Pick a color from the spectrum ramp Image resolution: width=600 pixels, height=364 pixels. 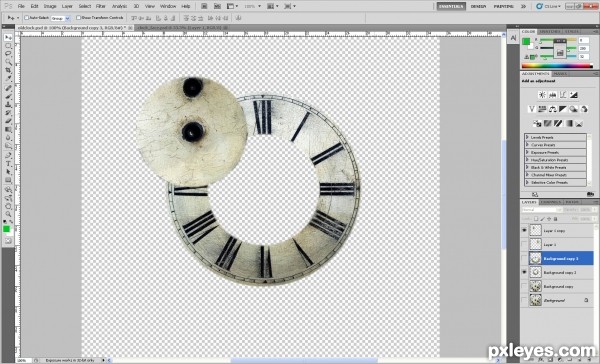click(x=557, y=66)
